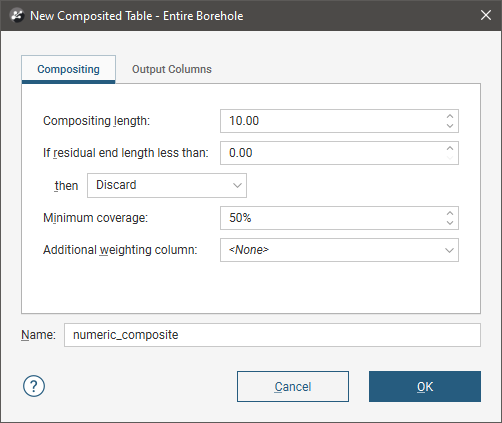Increase residual end length with up arrow
The width and height of the screenshot is (502, 423).
[450, 148]
